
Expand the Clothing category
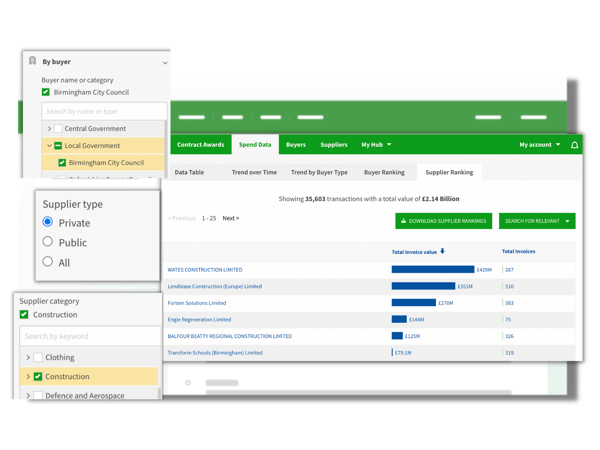tap(28, 357)
